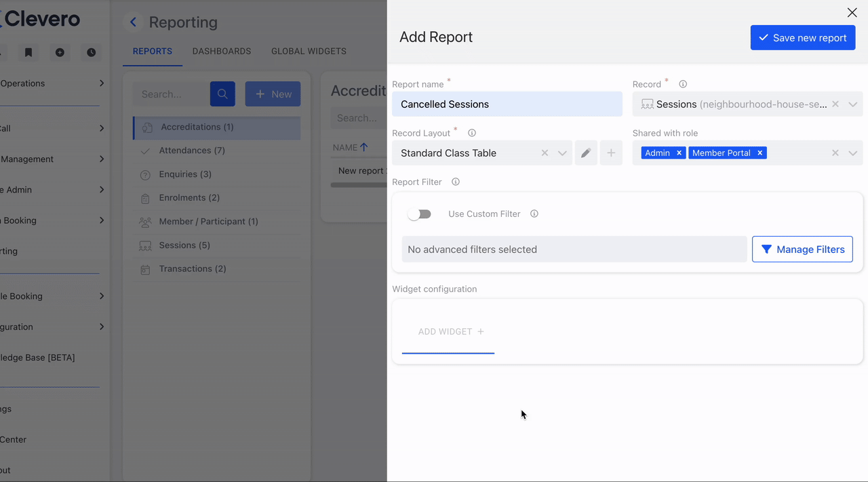Click the New report button

pos(273,94)
